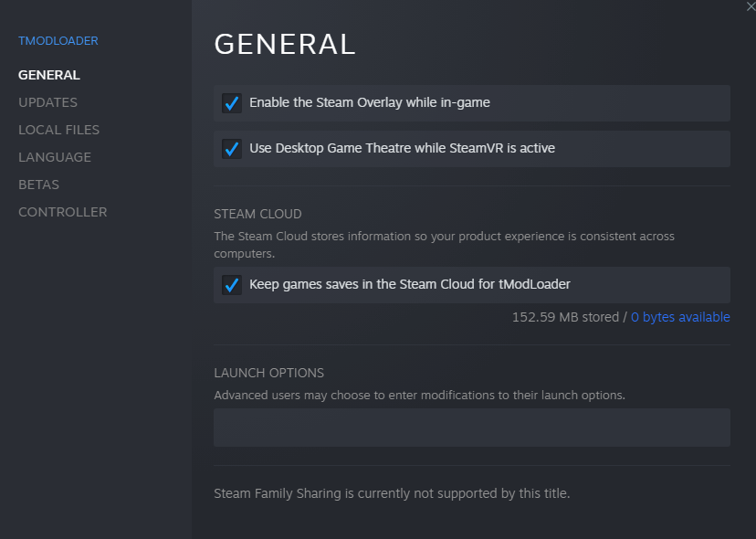
Task: Focus the Launch Options text field
Action: [x=471, y=428]
